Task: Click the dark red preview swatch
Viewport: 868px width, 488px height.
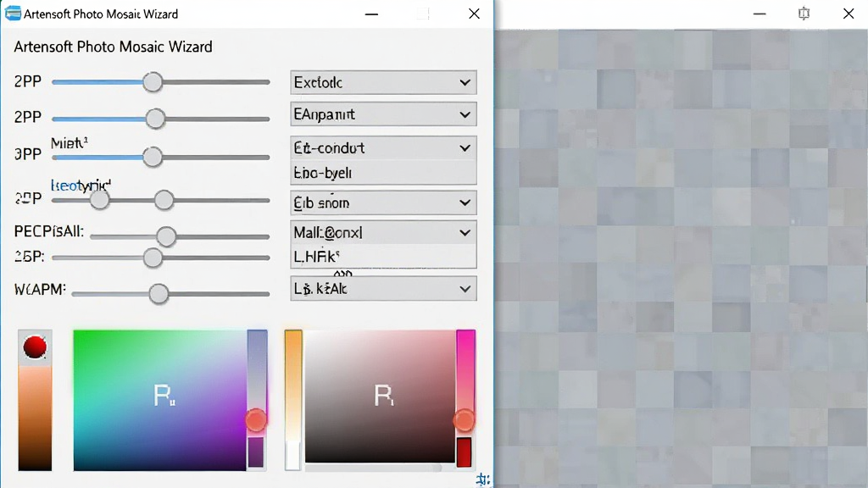Action: click(464, 452)
